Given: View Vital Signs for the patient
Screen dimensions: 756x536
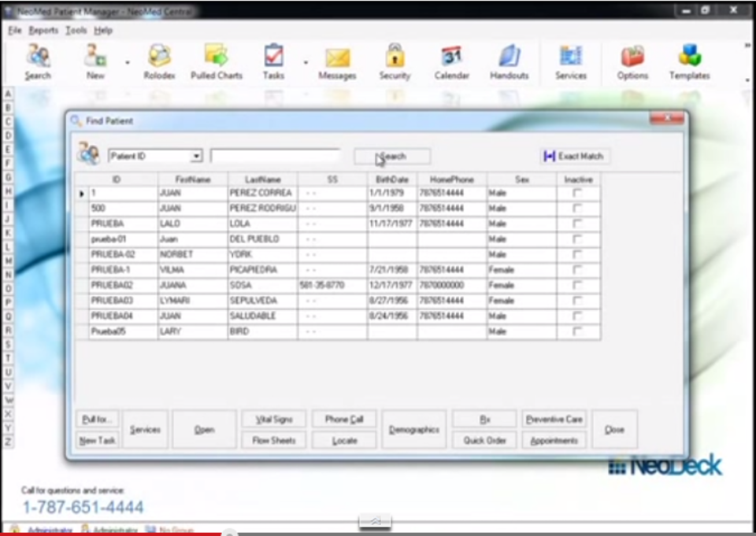Looking at the screenshot, I should tap(273, 419).
